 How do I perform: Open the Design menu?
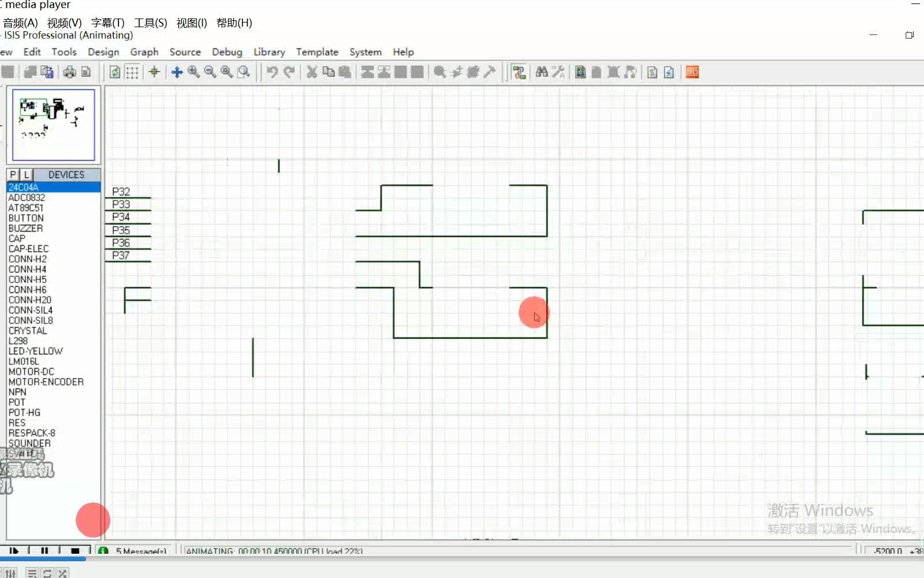point(103,52)
